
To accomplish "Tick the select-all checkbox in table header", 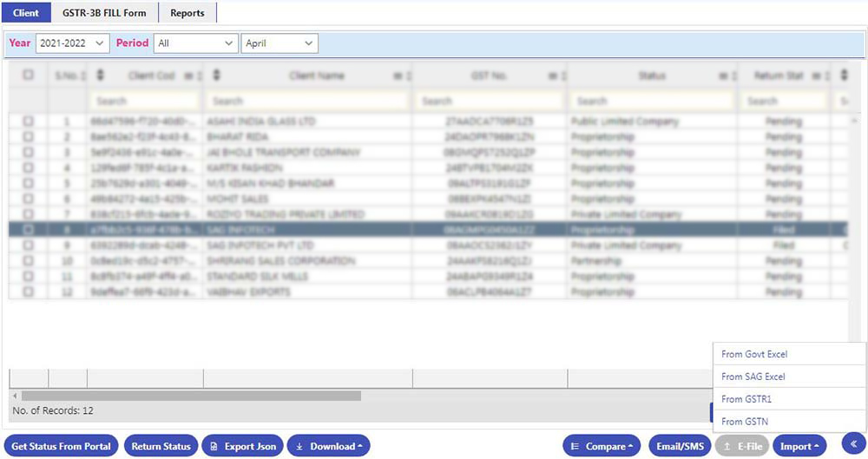I will point(28,75).
